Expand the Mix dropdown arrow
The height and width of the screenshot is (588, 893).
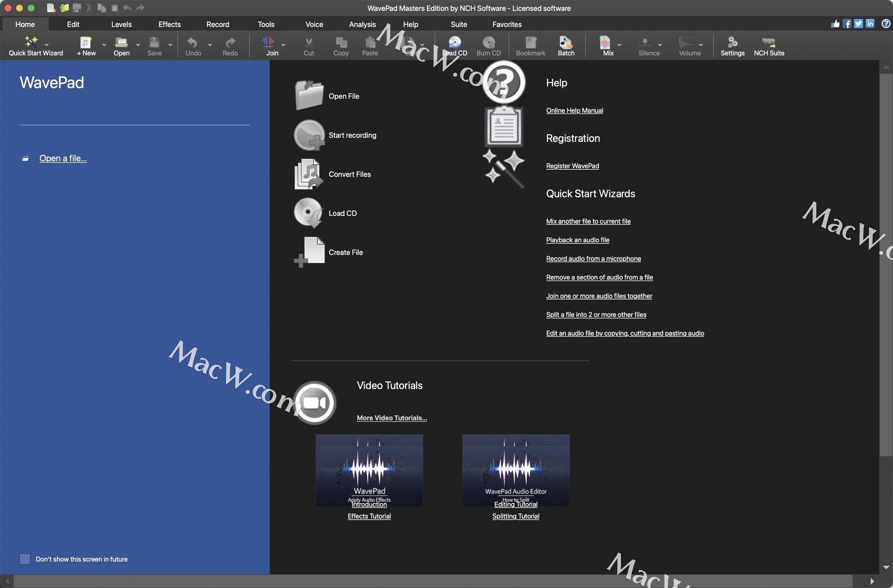[x=619, y=45]
